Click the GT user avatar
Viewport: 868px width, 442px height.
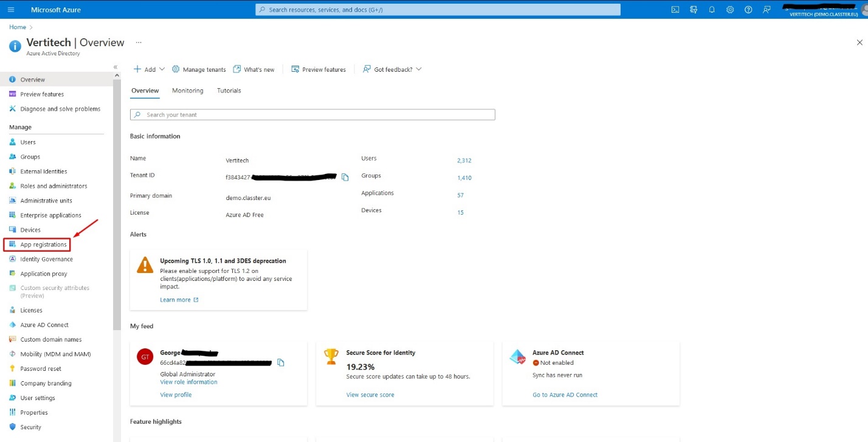pyautogui.click(x=145, y=357)
